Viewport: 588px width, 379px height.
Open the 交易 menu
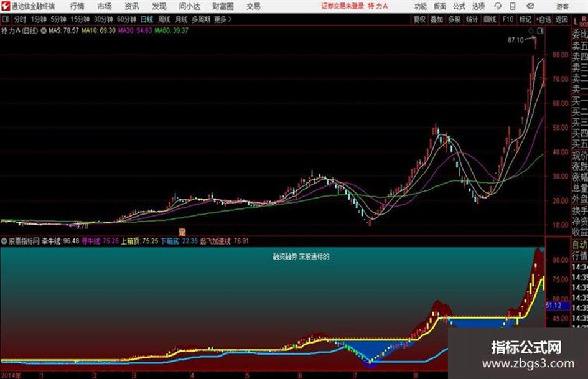(253, 6)
